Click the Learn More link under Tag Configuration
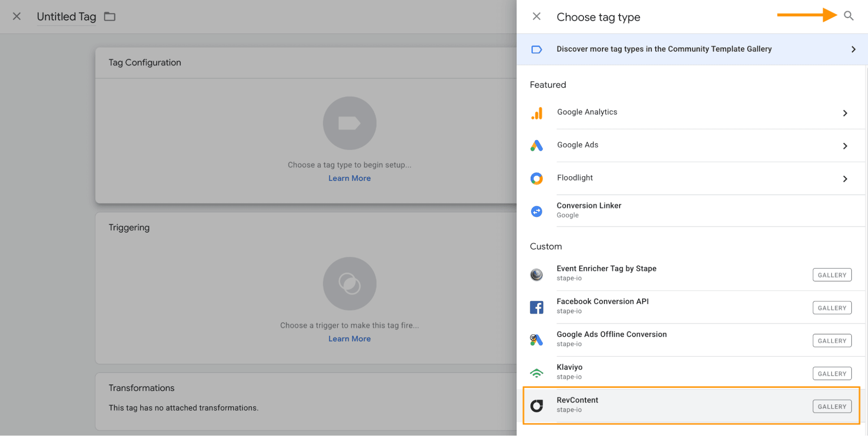This screenshot has width=868, height=436. [x=350, y=178]
